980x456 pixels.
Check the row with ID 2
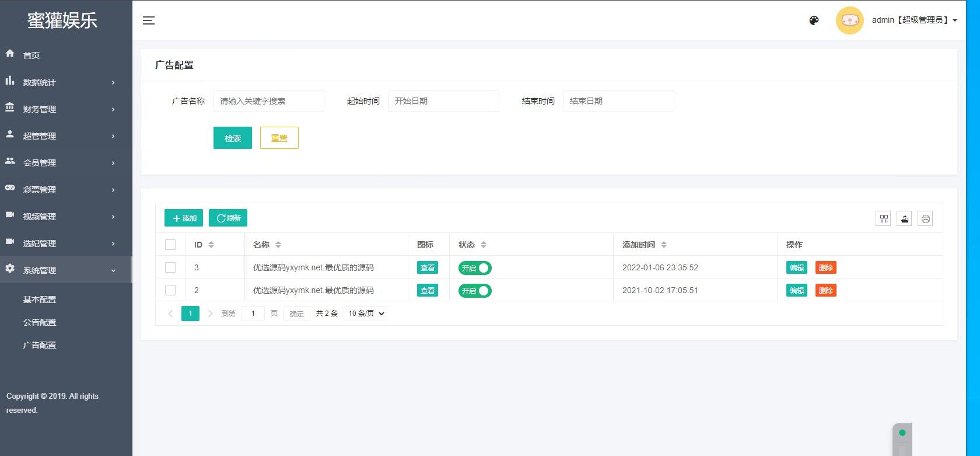coord(170,290)
